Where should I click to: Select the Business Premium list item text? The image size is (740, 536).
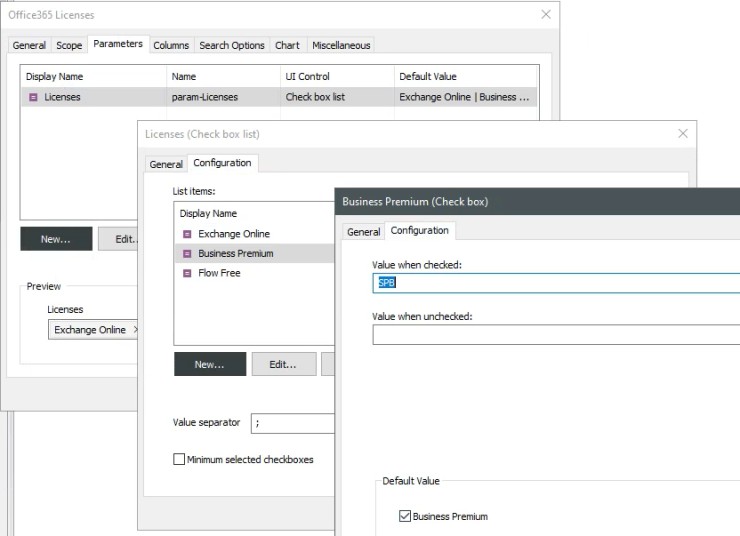[x=236, y=254]
